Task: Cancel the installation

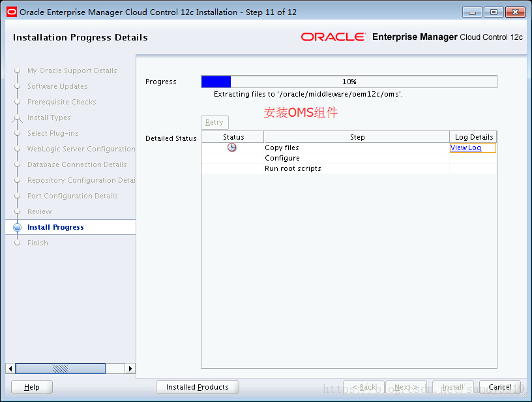Action: (500, 387)
